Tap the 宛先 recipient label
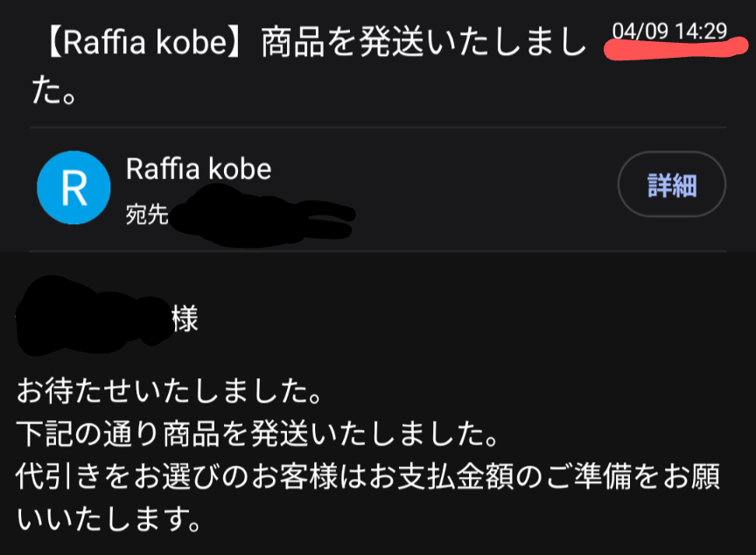Image resolution: width=756 pixels, height=555 pixels. 147,214
